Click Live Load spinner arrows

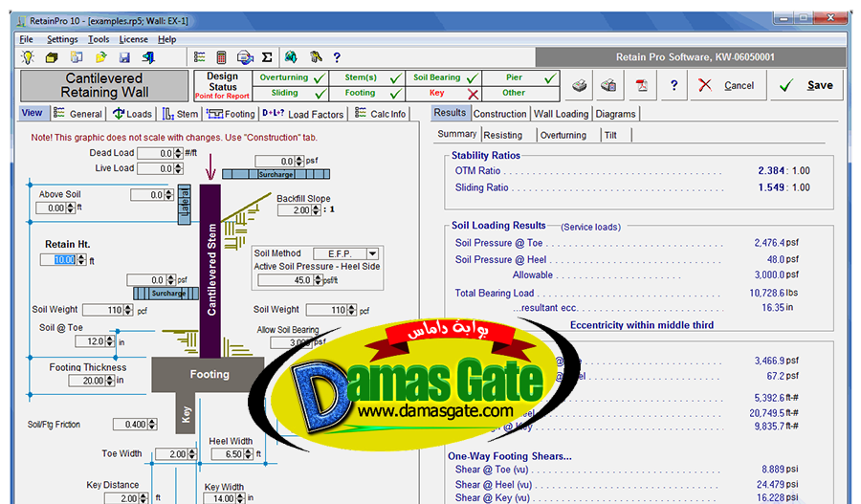tap(179, 169)
